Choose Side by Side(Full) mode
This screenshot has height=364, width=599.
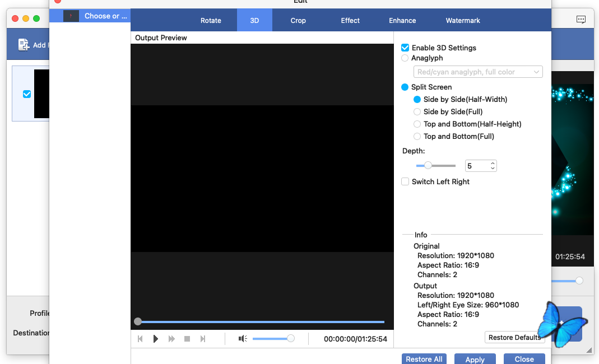417,111
